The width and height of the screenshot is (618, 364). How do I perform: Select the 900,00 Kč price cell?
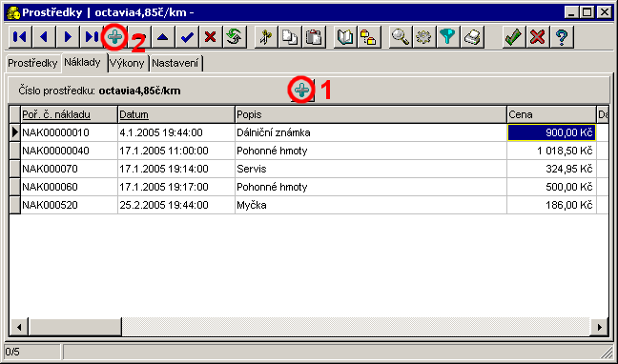pyautogui.click(x=551, y=132)
